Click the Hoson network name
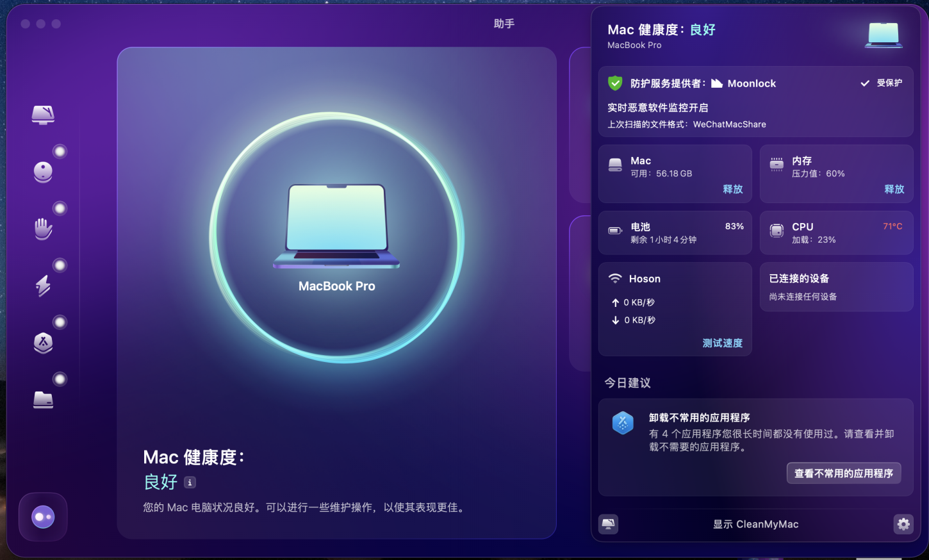This screenshot has height=560, width=929. tap(645, 279)
